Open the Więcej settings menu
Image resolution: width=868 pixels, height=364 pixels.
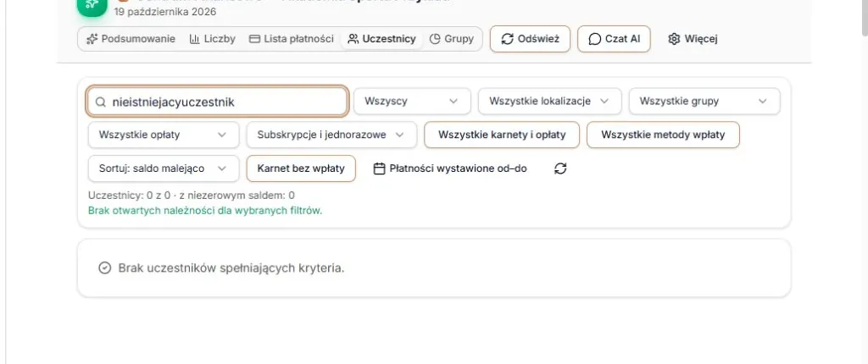(693, 39)
